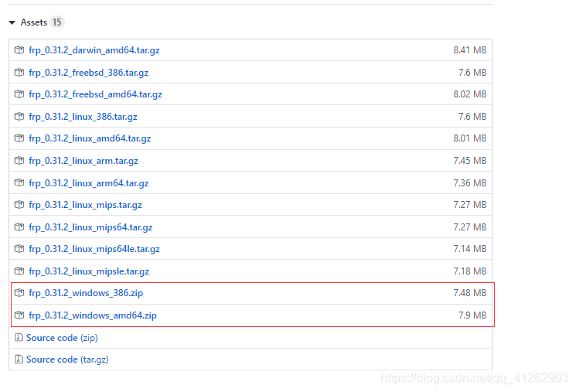This screenshot has width=576, height=392.
Task: Click the 7.27 MB size of linux_mips64.tar.gz
Action: point(469,227)
